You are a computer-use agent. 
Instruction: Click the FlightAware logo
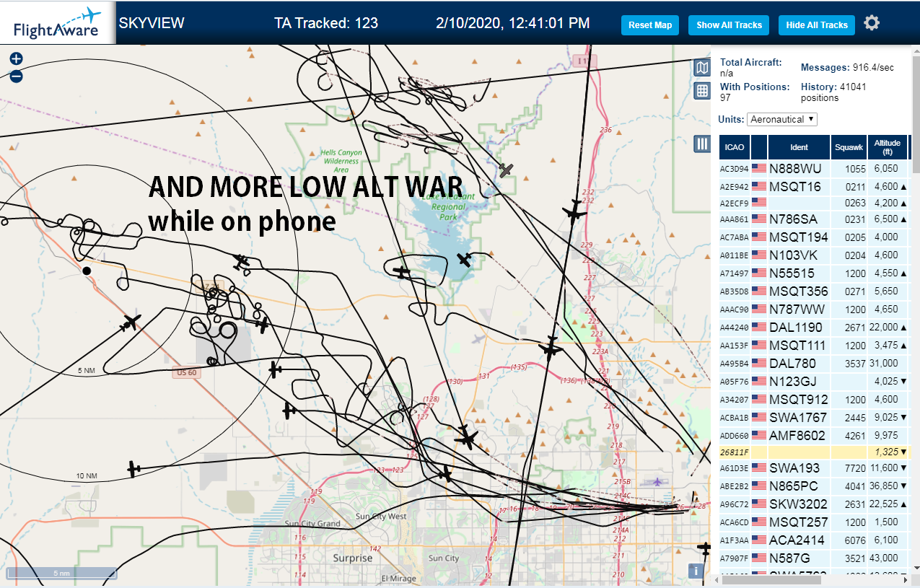[x=57, y=22]
